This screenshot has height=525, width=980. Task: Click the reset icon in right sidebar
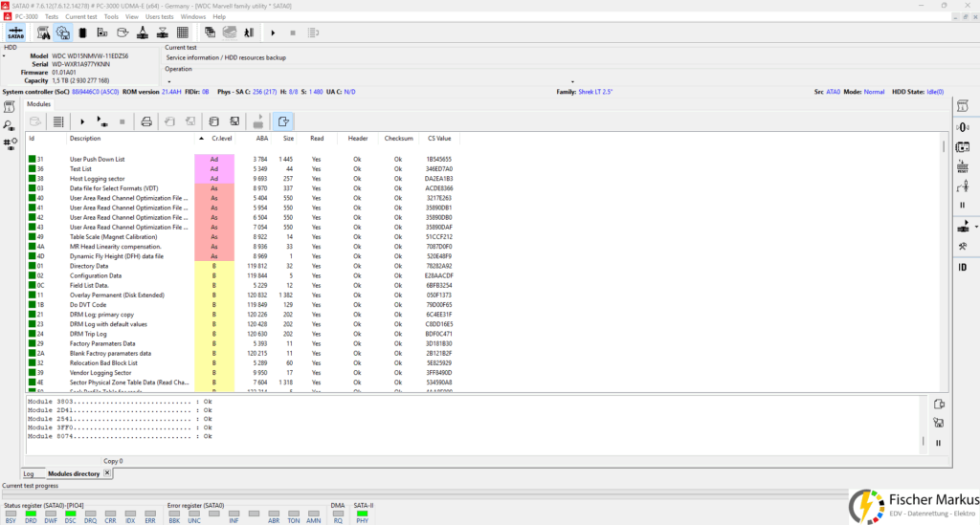pos(962,166)
